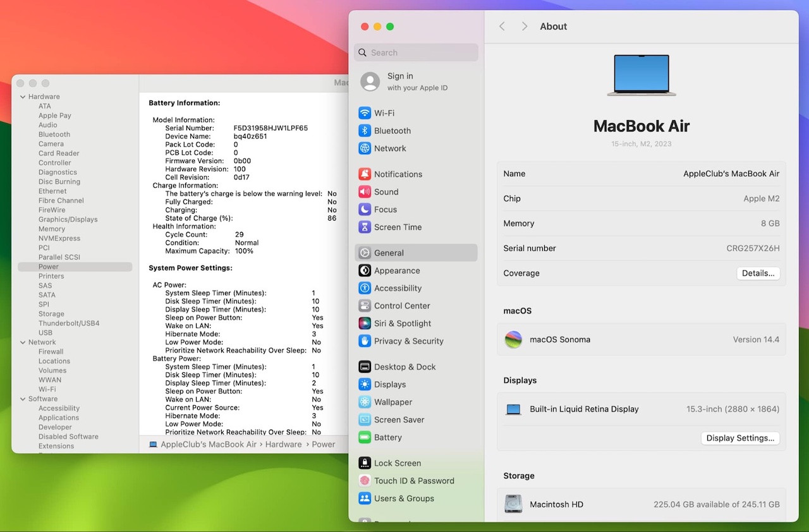The height and width of the screenshot is (532, 809).
Task: Open Appearance icon in sidebar
Action: point(365,270)
